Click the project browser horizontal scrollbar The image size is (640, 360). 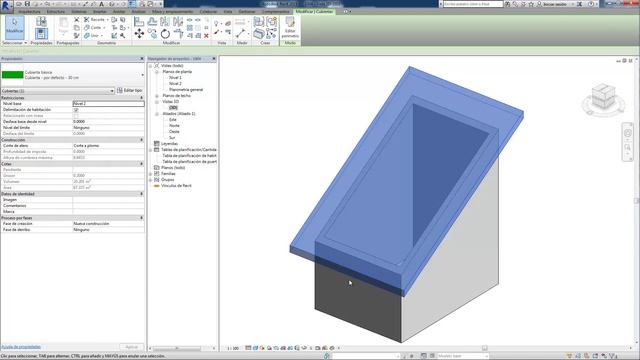coord(177,349)
